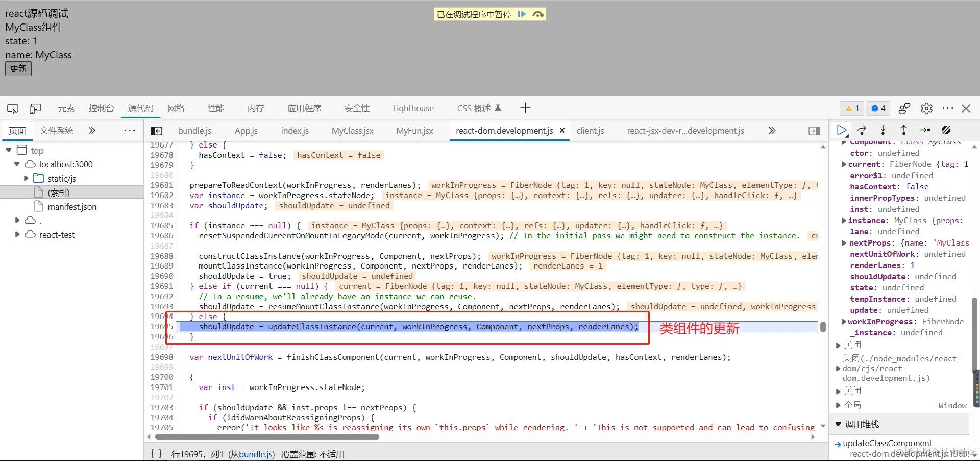Expand the react-test tree node
980x461 pixels.
pos(17,234)
